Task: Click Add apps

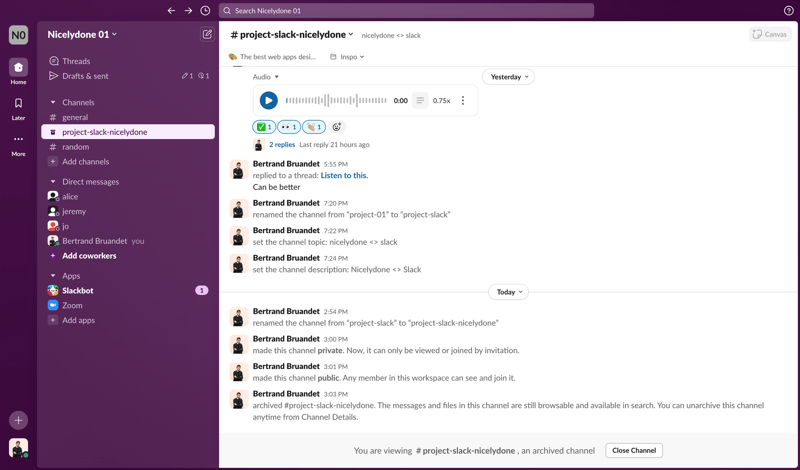Action: [128, 320]
